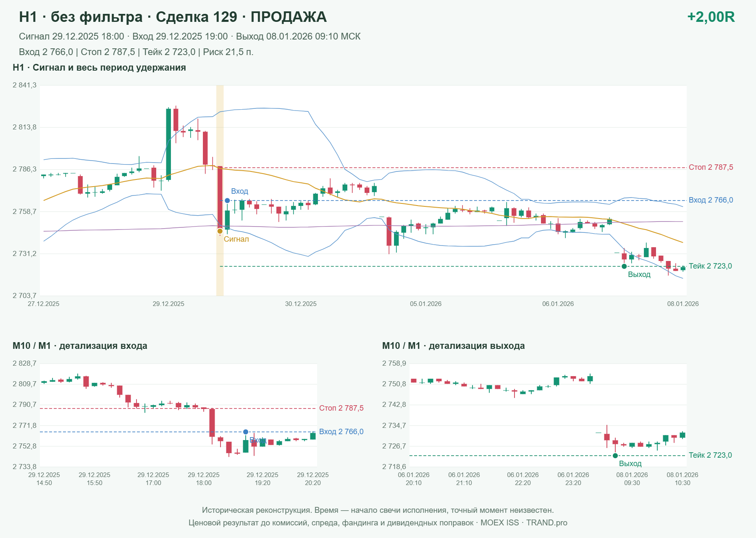Click the 'Историческая реконструкция' footer note line
This screenshot has width=756, height=538.
[378, 510]
